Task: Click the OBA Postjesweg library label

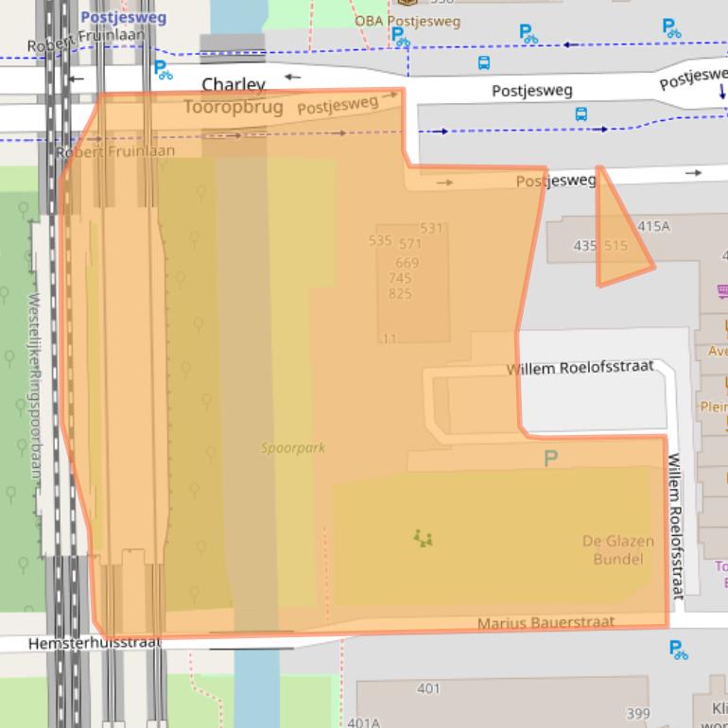Action: pos(407,20)
